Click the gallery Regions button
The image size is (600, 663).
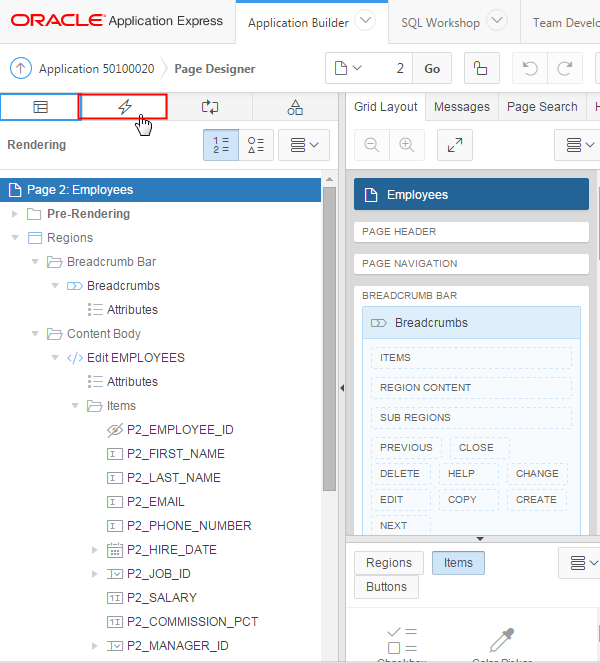(x=389, y=563)
